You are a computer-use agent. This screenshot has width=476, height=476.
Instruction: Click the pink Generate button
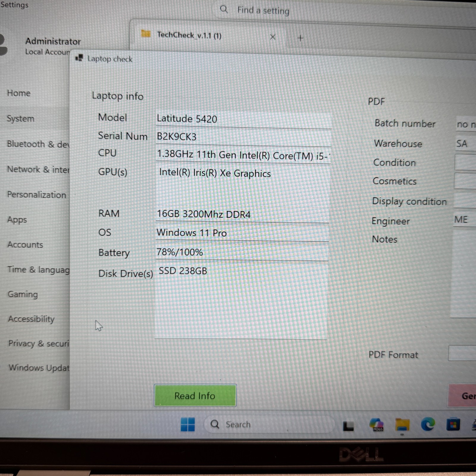tap(462, 395)
